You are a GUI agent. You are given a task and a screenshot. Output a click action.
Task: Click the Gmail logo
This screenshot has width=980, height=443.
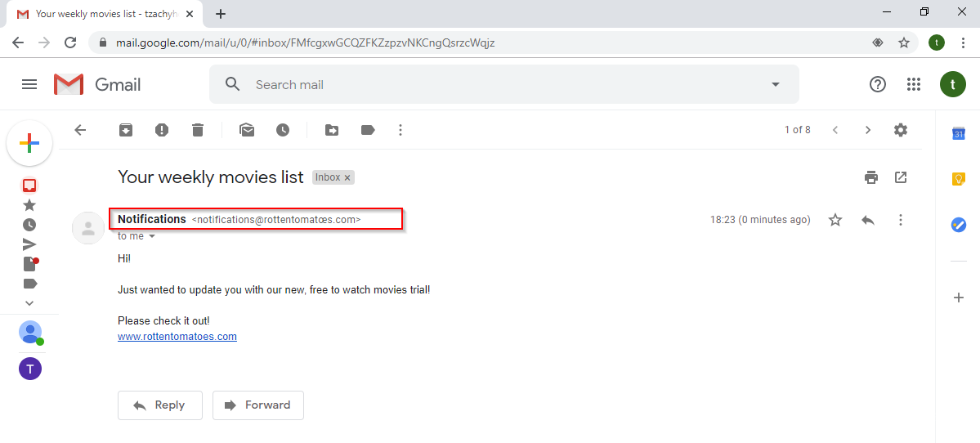click(97, 84)
